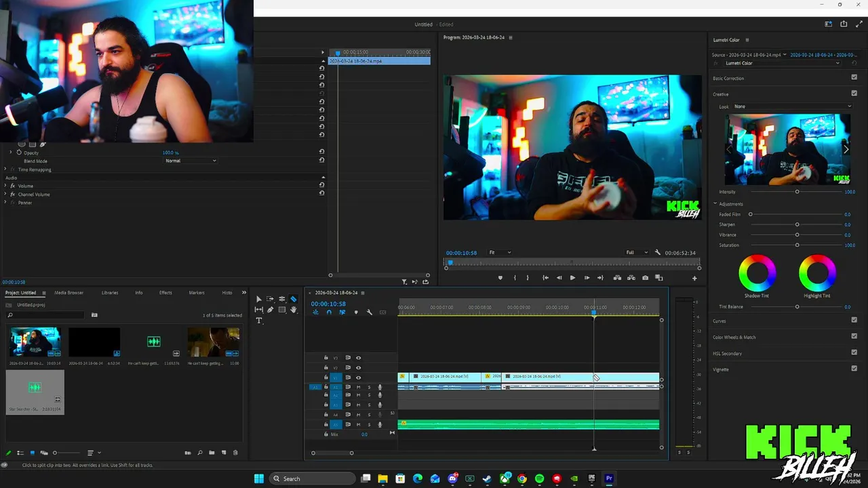Toggle HSL Secondary checkbox

click(854, 352)
